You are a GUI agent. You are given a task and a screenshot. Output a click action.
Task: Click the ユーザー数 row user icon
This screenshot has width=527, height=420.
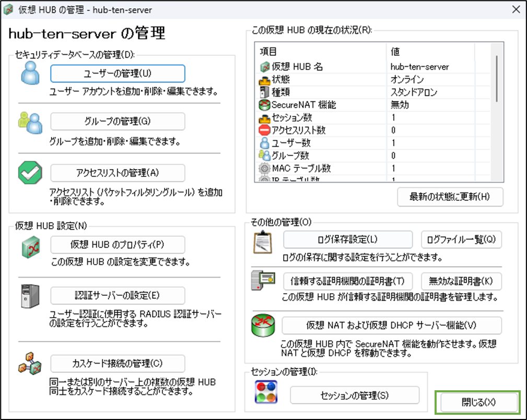click(x=264, y=143)
